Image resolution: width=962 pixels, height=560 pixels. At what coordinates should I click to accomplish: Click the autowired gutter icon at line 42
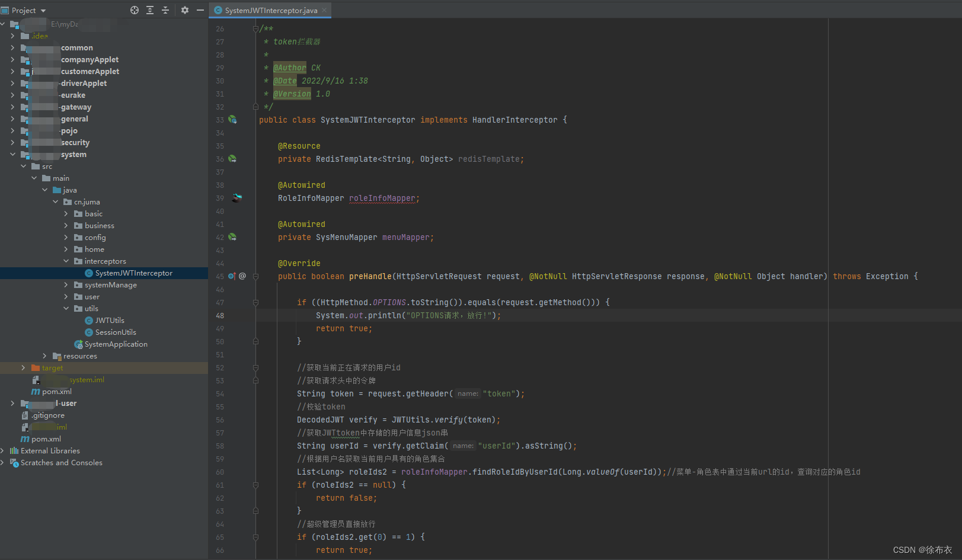coord(232,237)
